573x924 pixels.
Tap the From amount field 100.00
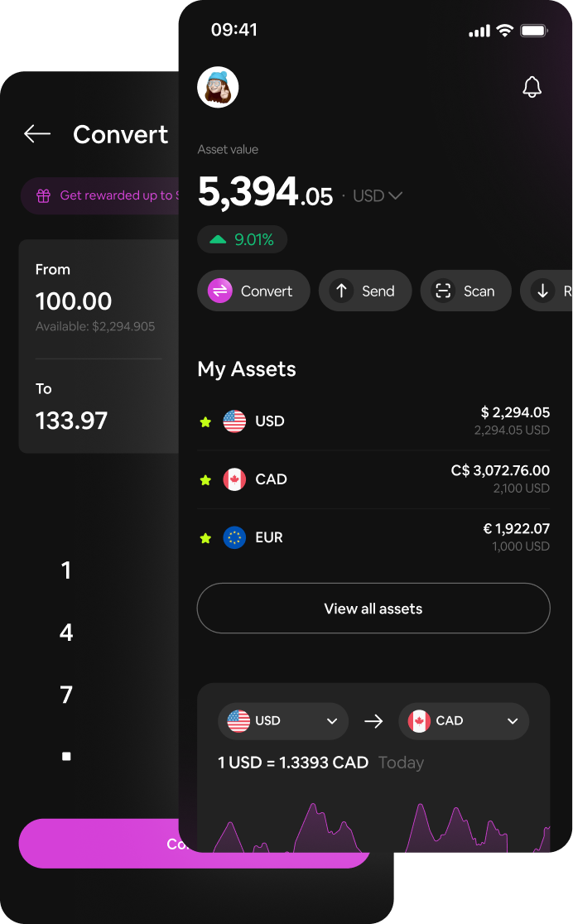click(74, 301)
